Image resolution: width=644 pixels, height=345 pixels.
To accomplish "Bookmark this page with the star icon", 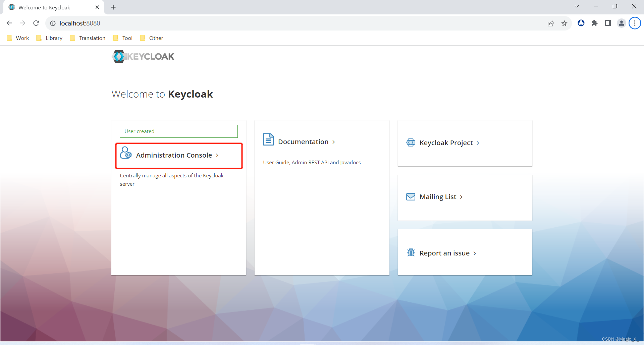I will 564,23.
